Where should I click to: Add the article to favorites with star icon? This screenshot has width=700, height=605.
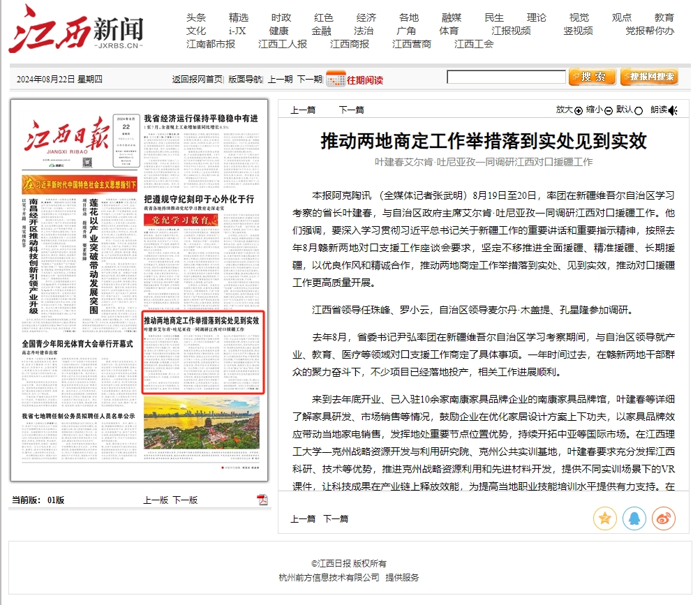tap(604, 518)
